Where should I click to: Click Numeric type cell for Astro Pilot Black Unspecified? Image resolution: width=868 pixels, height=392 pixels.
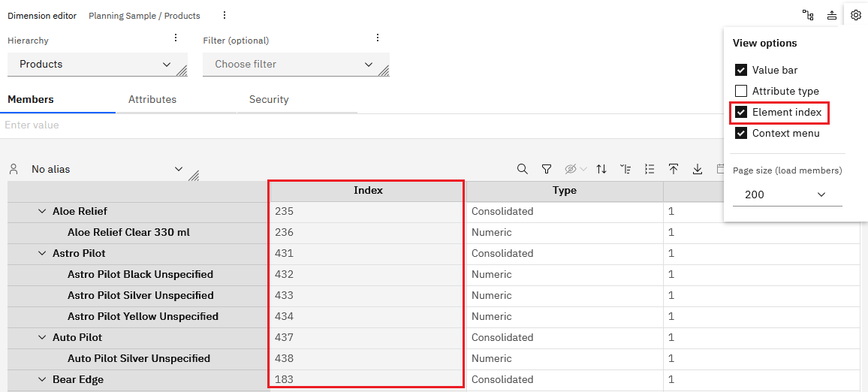565,275
